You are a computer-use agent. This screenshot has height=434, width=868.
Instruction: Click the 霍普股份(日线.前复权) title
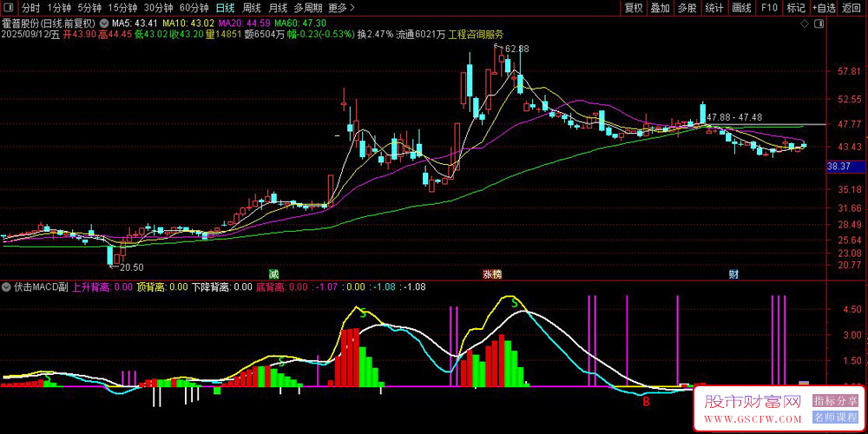(x=49, y=23)
